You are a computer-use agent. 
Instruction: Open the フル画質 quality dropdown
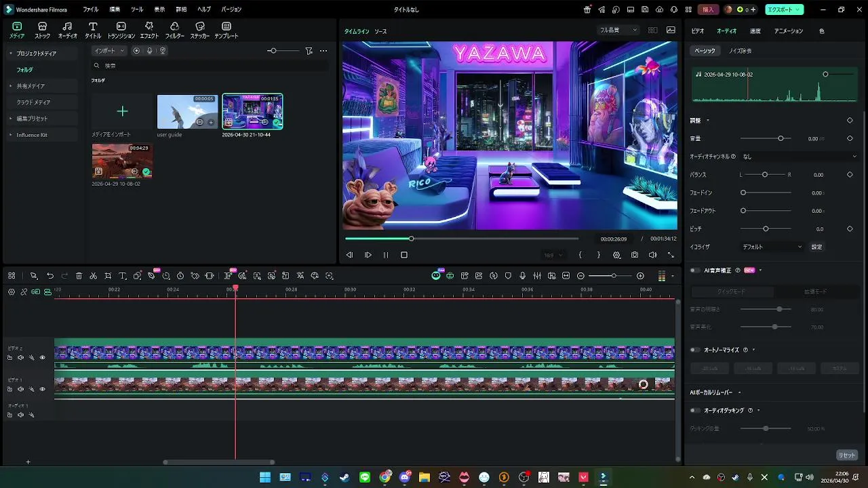[x=618, y=30]
